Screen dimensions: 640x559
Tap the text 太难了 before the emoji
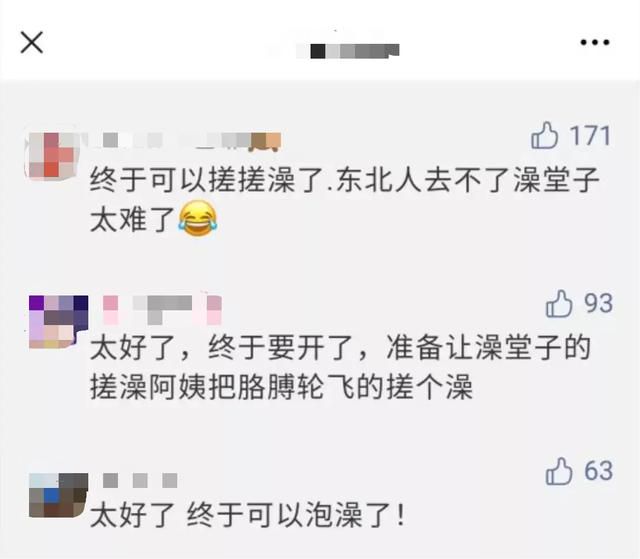[x=132, y=220]
